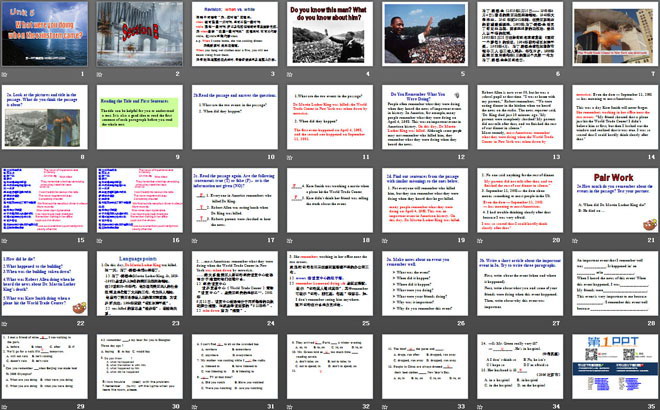Screen dimensions: 660x410
Task: Select slide 35 '第1PPT' ending thumbnail
Action: coord(615,367)
